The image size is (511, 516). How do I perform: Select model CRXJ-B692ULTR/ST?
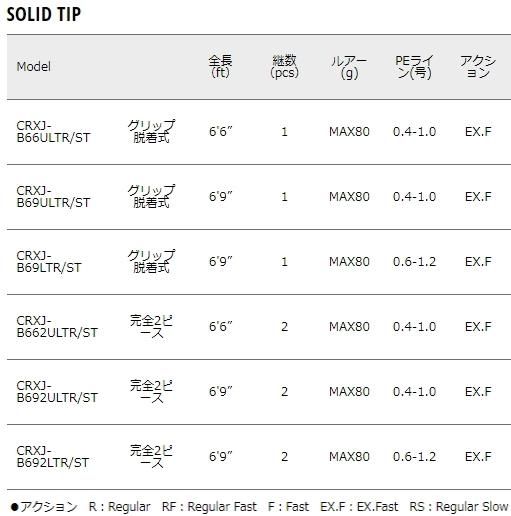pyautogui.click(x=57, y=392)
